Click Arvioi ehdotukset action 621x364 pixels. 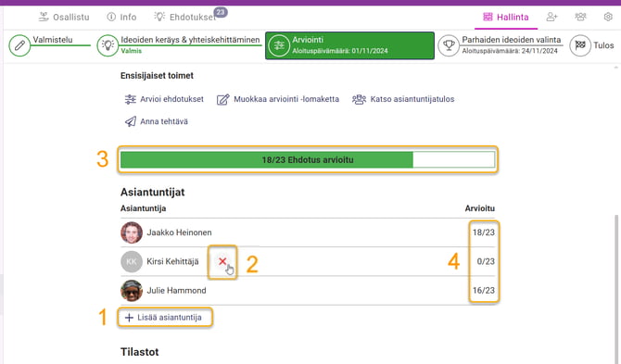(164, 99)
